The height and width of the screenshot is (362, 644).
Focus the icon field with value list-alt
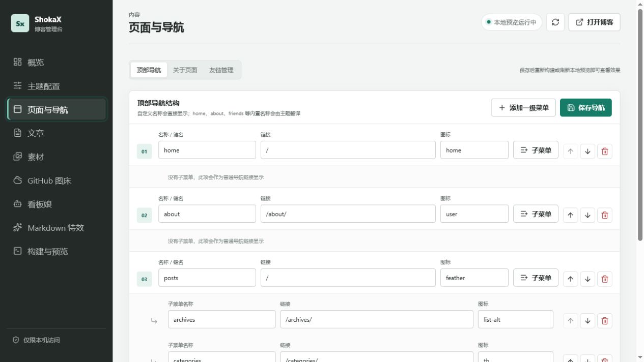(516, 320)
